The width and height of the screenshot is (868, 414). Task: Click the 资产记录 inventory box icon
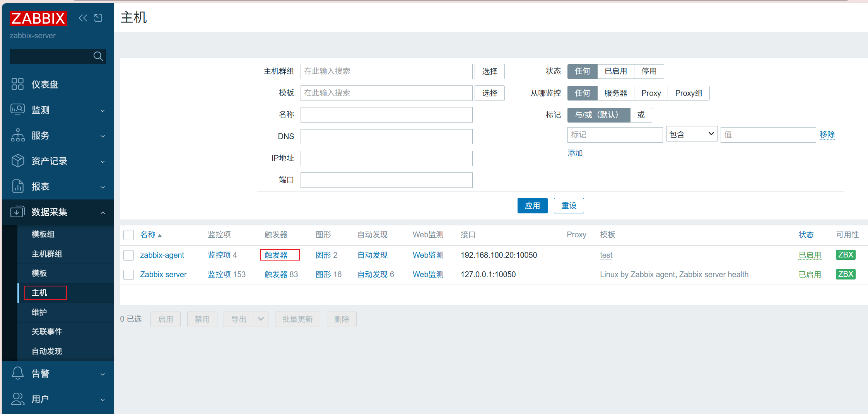[17, 161]
